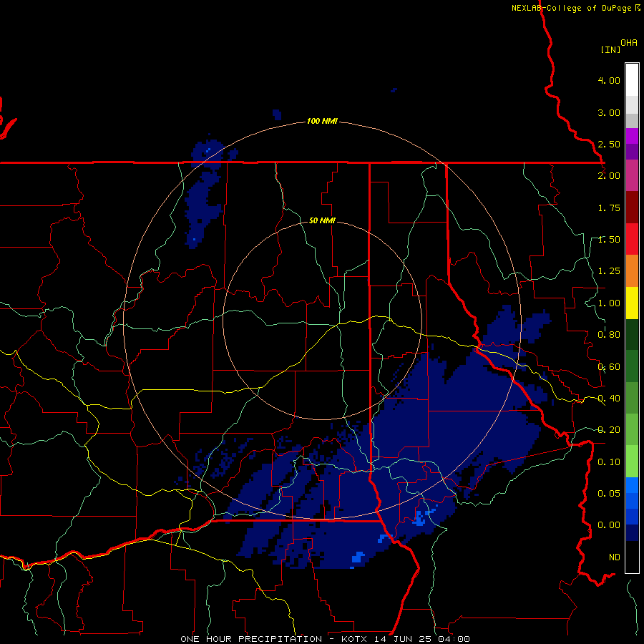644x644 pixels.
Task: Click the 50 NMI range ring label
Action: pyautogui.click(x=322, y=220)
